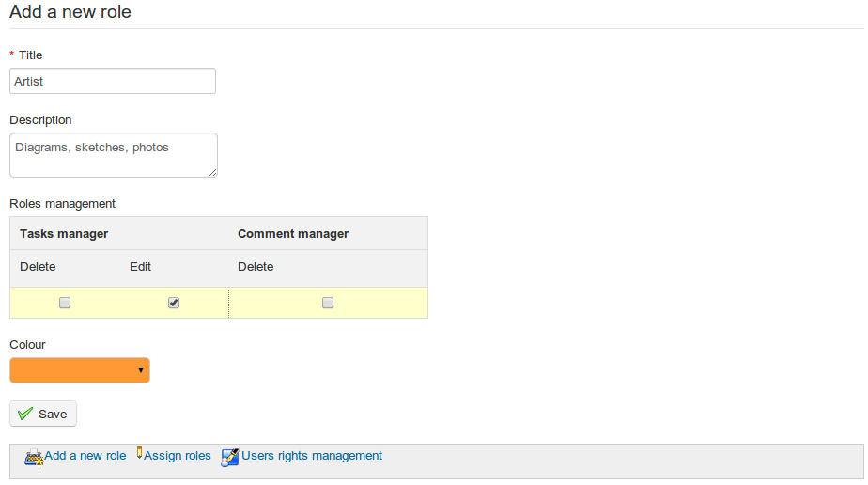Screen dimensions: 868x485
Task: Focus the Title field containing Artist
Action: point(113,81)
